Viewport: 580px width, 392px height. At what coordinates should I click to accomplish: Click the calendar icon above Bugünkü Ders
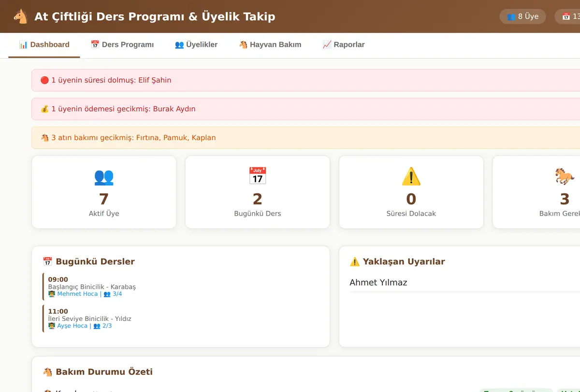click(258, 176)
